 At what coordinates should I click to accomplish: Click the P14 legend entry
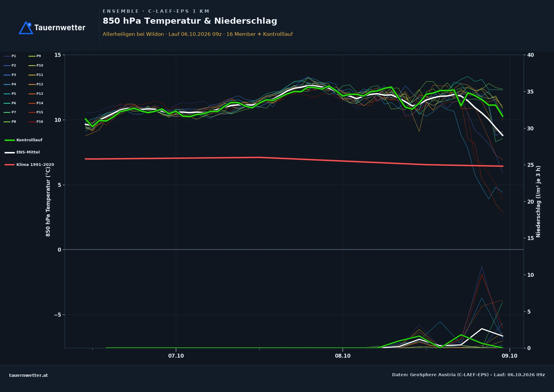point(36,103)
